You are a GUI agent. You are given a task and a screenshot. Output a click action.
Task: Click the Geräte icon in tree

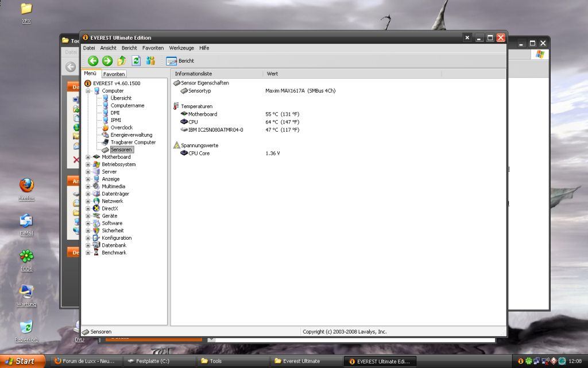96,216
